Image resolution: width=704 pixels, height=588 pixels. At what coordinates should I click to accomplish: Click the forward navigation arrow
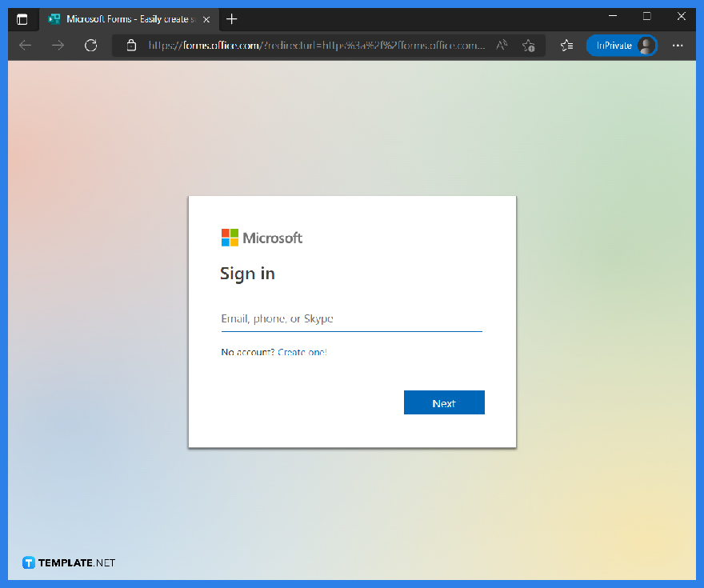pyautogui.click(x=57, y=46)
